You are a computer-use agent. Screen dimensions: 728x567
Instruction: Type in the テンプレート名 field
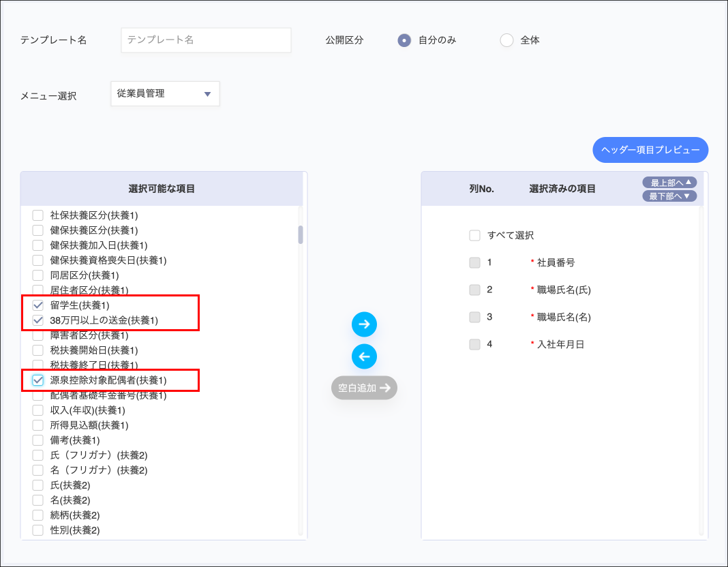pyautogui.click(x=206, y=40)
